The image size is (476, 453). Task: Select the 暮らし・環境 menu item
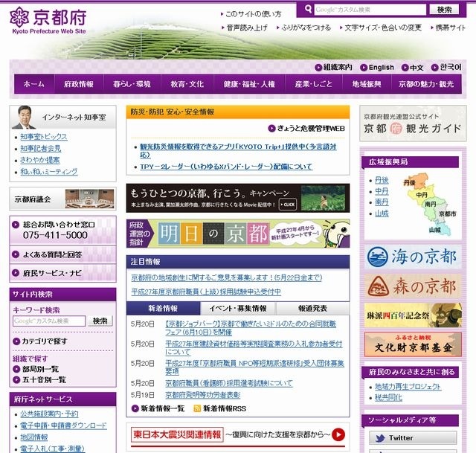pos(134,84)
